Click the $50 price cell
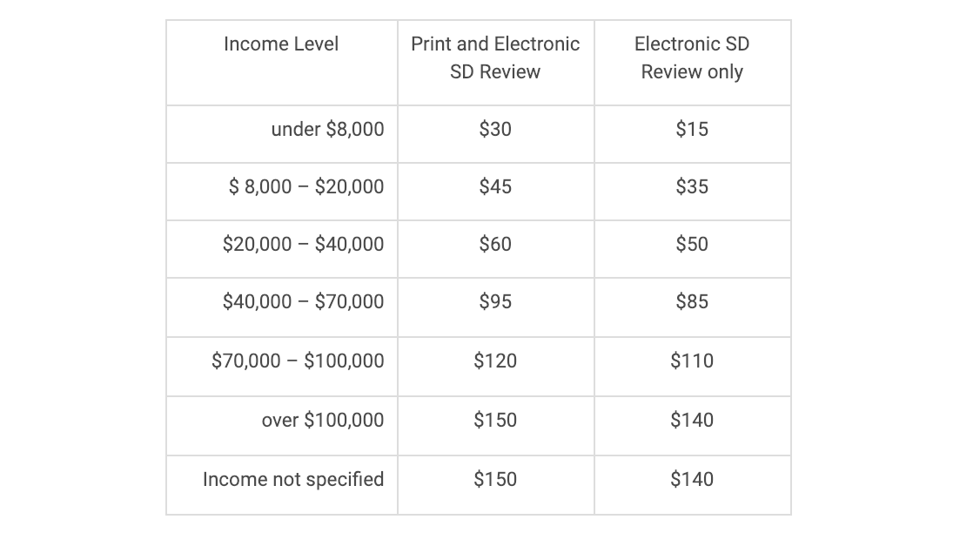The image size is (980, 533). (x=692, y=245)
